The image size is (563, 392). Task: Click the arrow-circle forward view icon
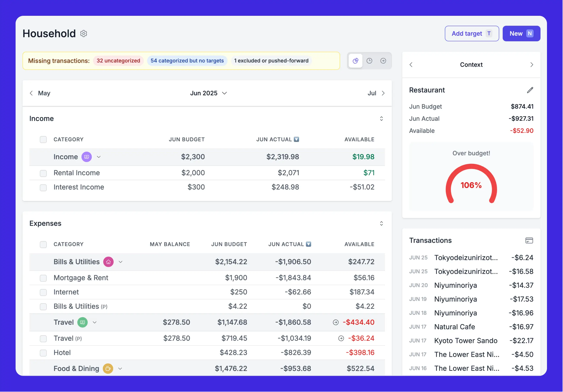pos(383,61)
